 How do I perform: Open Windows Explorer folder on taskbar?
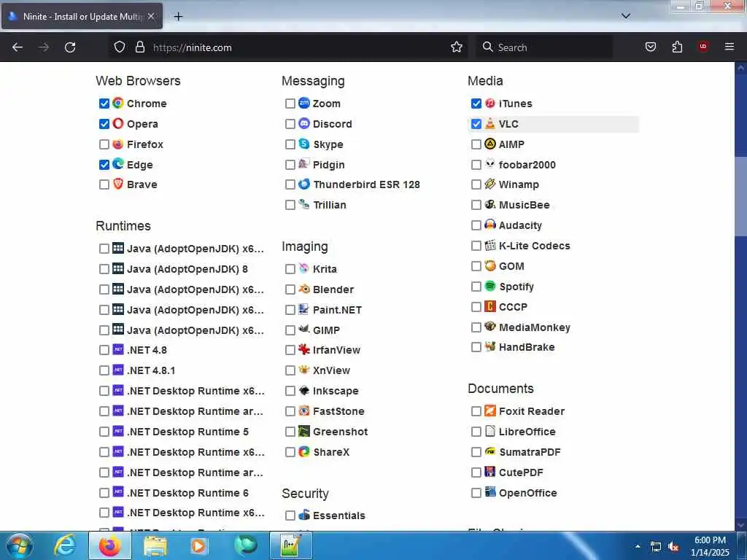point(155,545)
